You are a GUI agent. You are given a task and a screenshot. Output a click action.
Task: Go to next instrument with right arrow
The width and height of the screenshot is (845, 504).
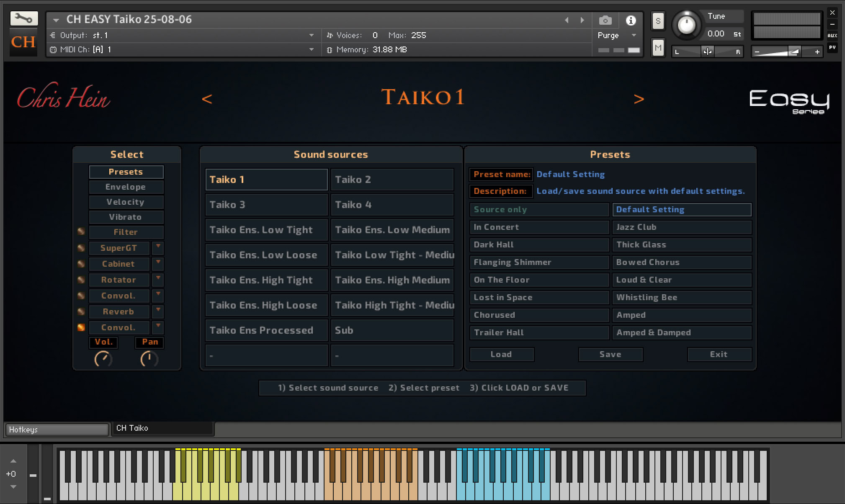tap(582, 20)
